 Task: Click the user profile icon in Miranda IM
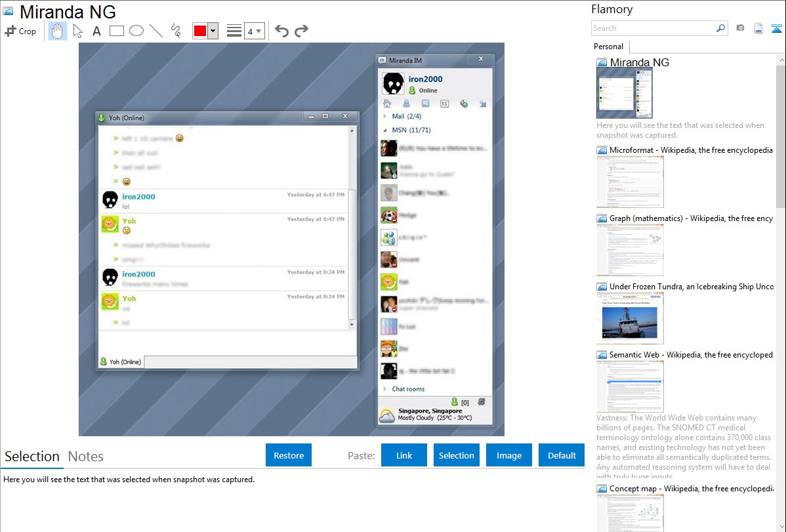click(x=406, y=103)
